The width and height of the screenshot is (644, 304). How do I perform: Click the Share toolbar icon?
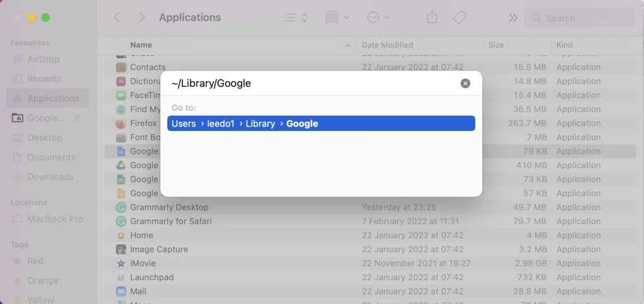(431, 17)
